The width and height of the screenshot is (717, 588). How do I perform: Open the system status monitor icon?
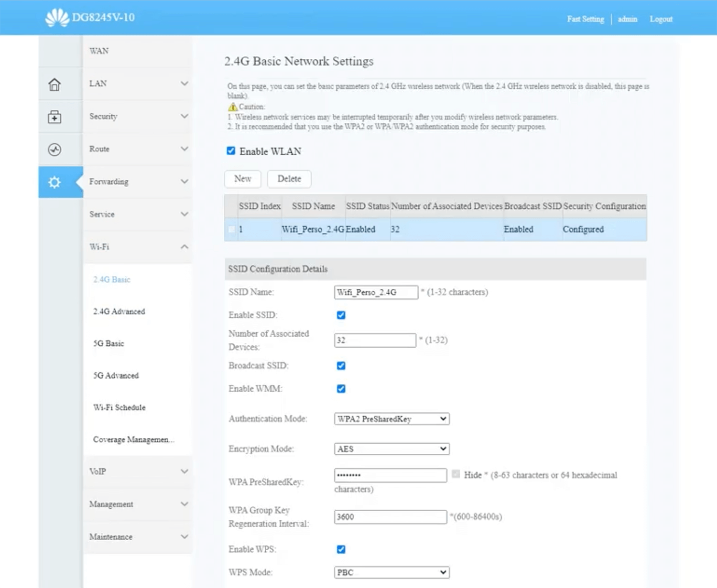coord(54,150)
